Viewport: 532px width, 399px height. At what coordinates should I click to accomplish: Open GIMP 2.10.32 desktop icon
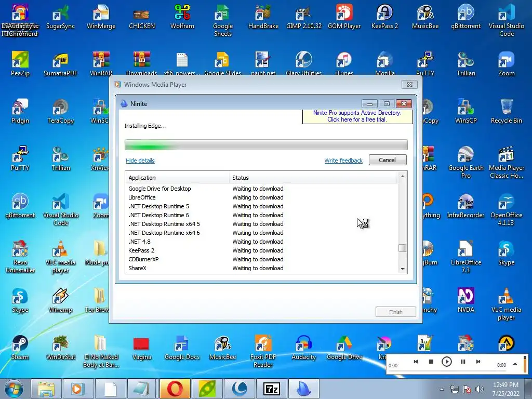pos(303,17)
